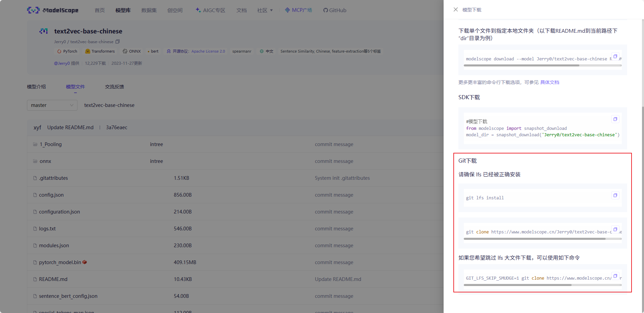Click xyf author name
This screenshot has width=644, height=313.
37,127
